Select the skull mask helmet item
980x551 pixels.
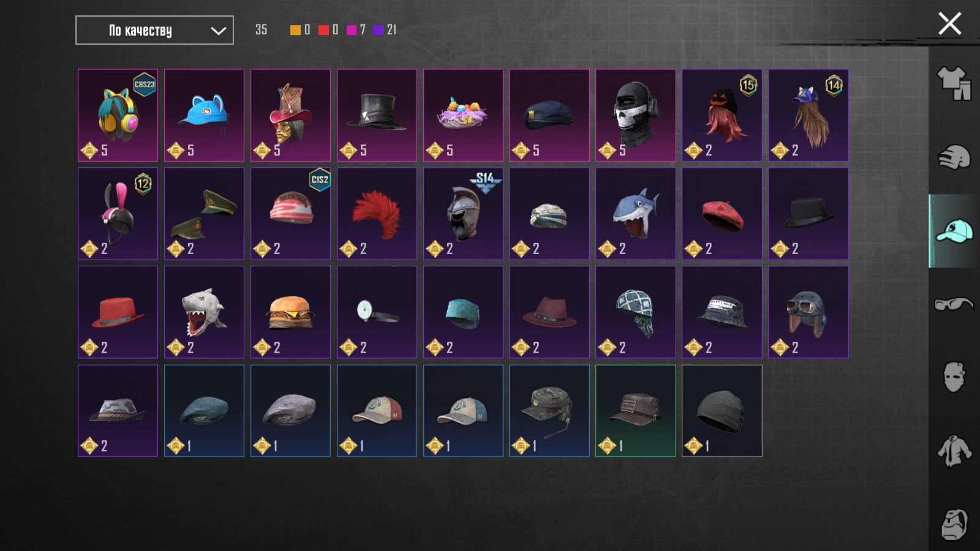coord(635,115)
